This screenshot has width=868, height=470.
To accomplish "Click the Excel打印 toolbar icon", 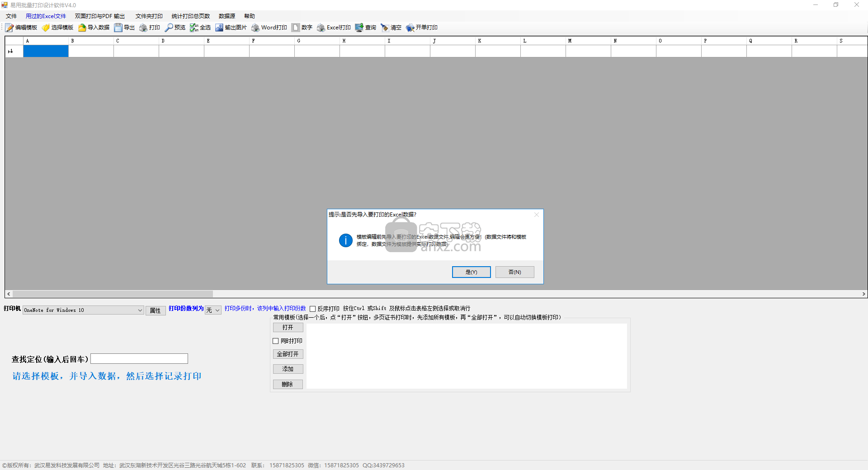I will tap(321, 28).
